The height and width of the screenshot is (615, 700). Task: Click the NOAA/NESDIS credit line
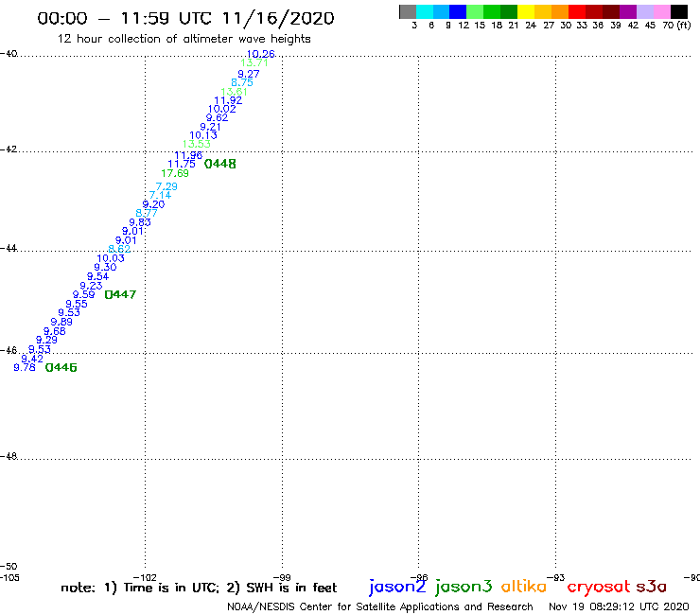tap(380, 607)
